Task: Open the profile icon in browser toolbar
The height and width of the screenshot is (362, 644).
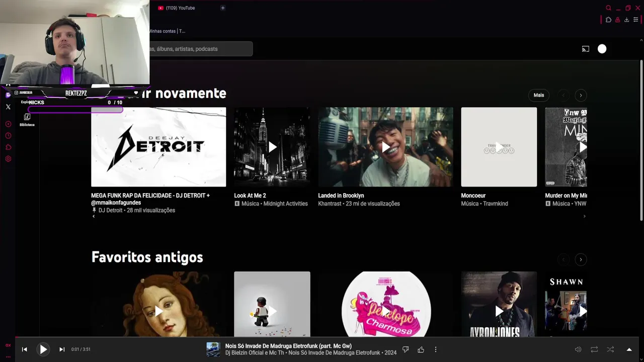Action: click(x=617, y=20)
